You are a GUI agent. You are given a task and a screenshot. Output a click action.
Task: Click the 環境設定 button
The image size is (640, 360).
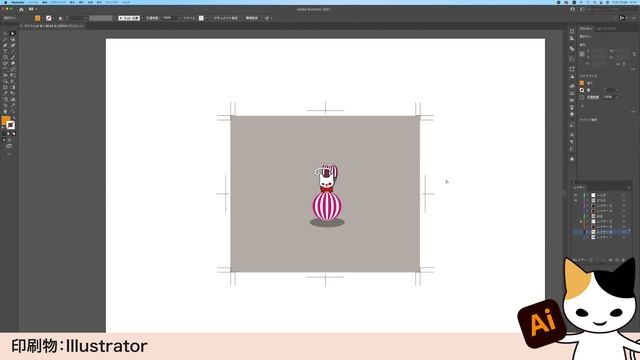tap(251, 18)
